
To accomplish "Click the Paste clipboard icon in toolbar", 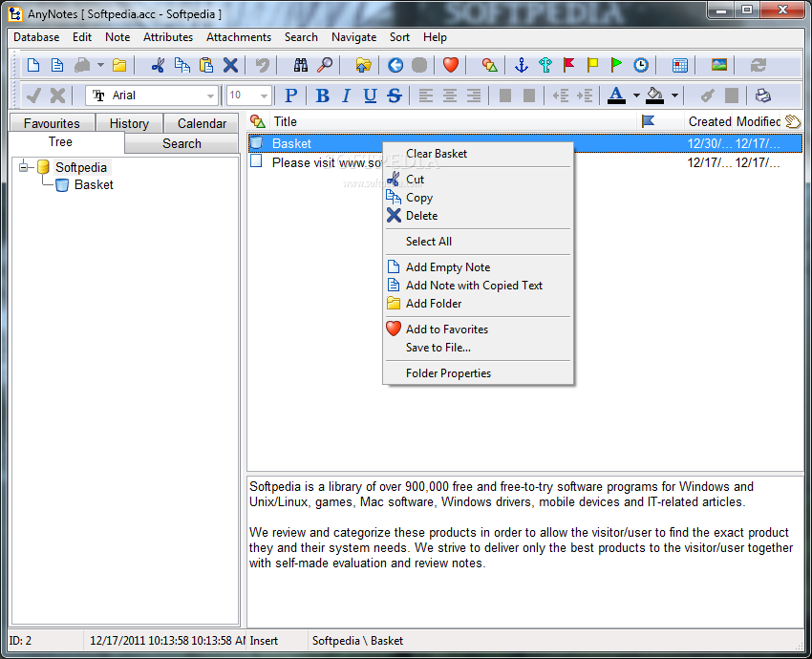I will click(x=206, y=65).
